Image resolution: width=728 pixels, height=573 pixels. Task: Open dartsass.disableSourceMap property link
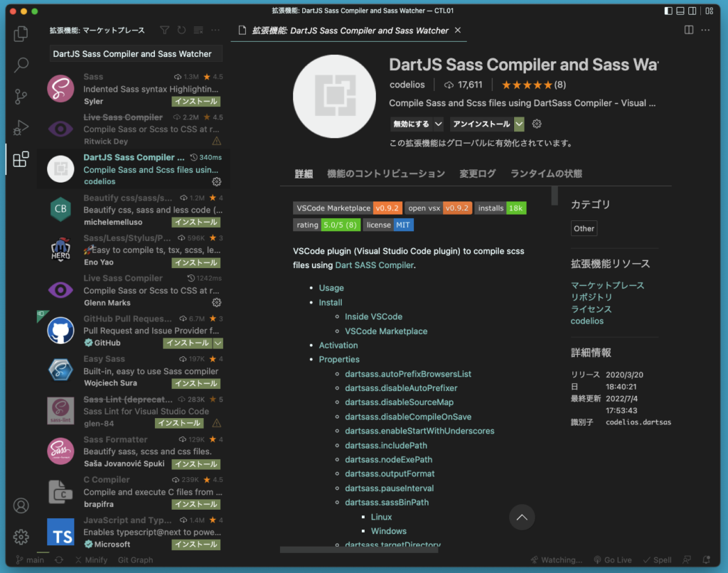click(x=400, y=402)
